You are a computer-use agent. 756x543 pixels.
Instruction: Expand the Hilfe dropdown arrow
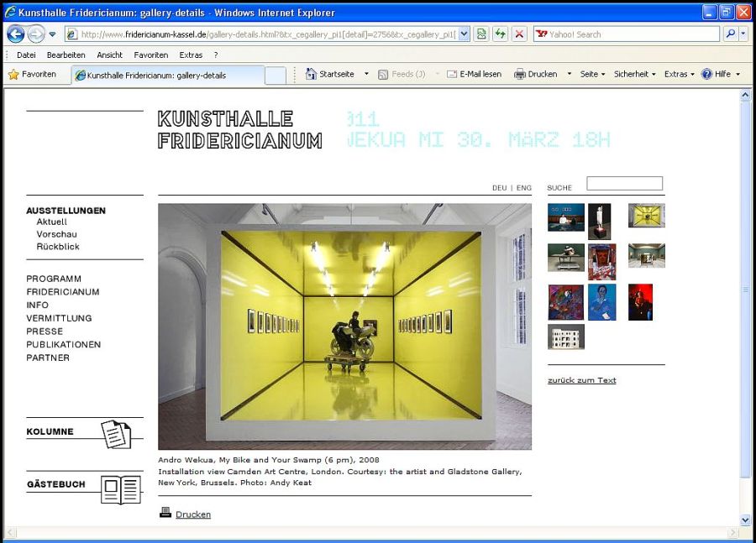click(x=738, y=74)
